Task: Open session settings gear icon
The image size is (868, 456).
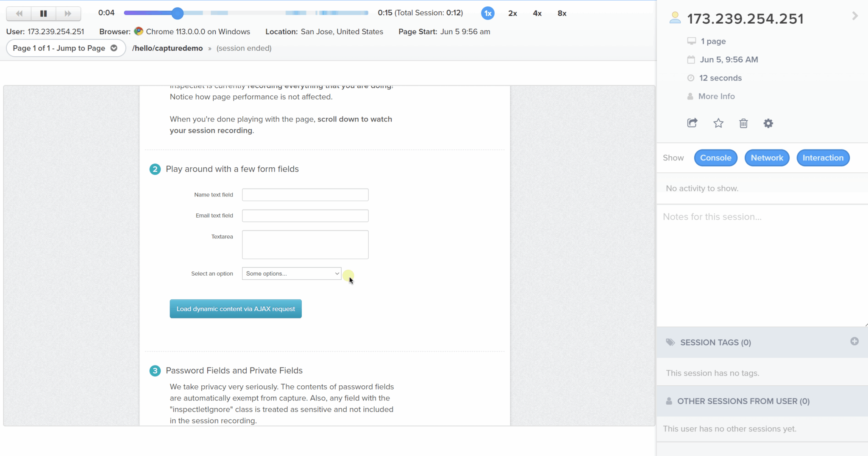Action: click(768, 123)
